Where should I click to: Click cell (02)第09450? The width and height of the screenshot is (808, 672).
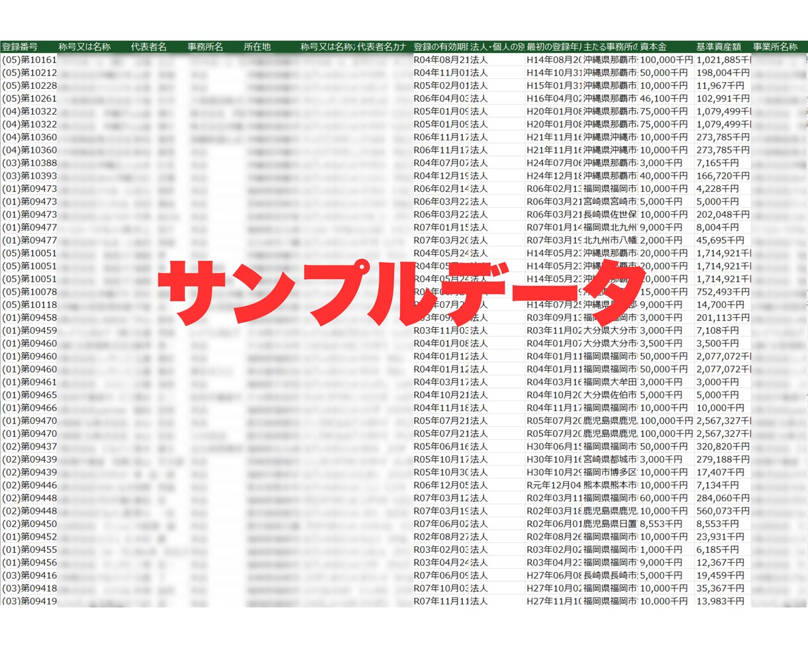(28, 524)
